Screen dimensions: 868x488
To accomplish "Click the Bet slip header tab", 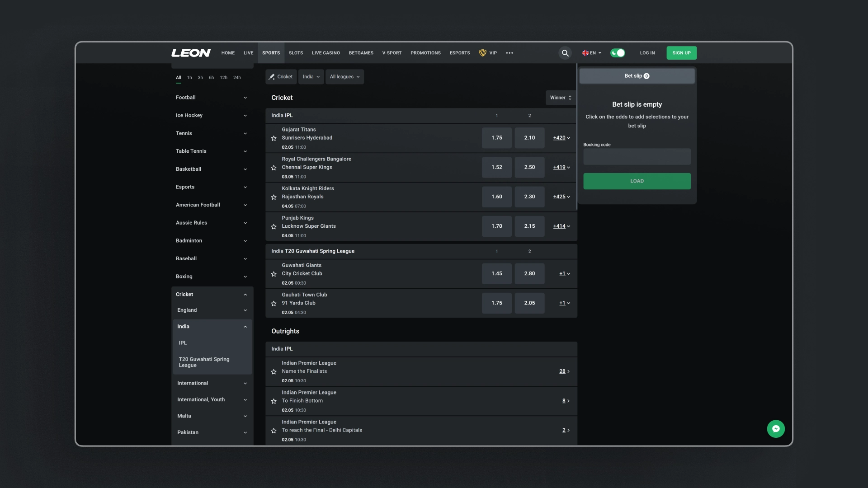I will pos(637,76).
